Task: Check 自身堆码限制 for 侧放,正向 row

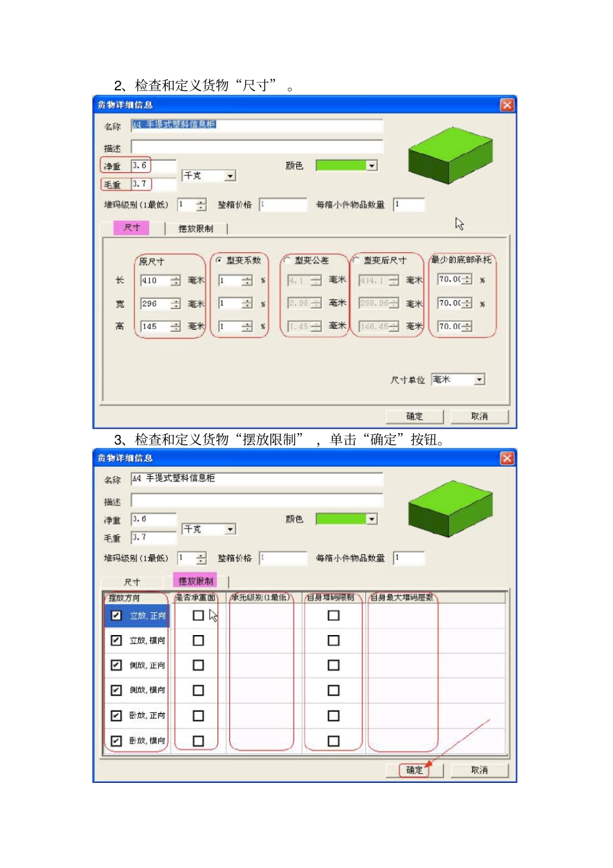Action: coord(334,665)
